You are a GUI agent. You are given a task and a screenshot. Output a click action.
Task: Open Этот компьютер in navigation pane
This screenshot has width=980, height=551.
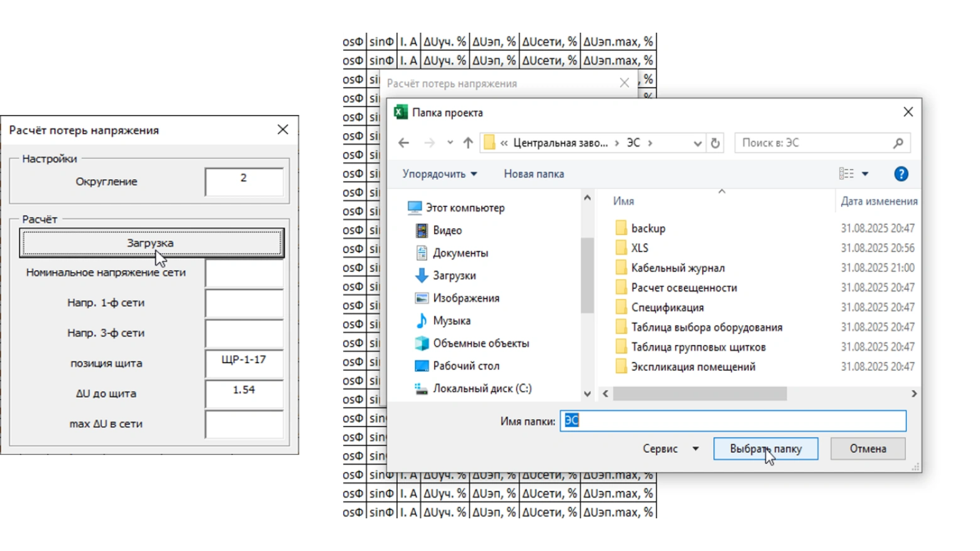click(465, 208)
